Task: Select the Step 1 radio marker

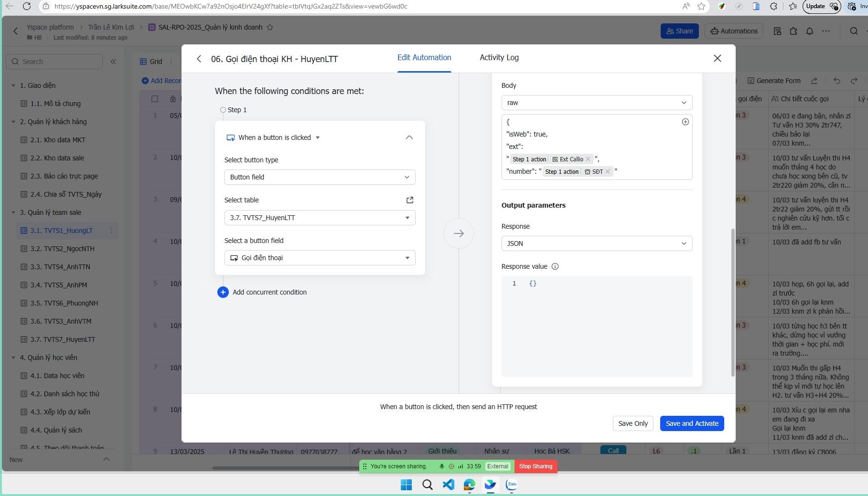Action: coord(223,110)
